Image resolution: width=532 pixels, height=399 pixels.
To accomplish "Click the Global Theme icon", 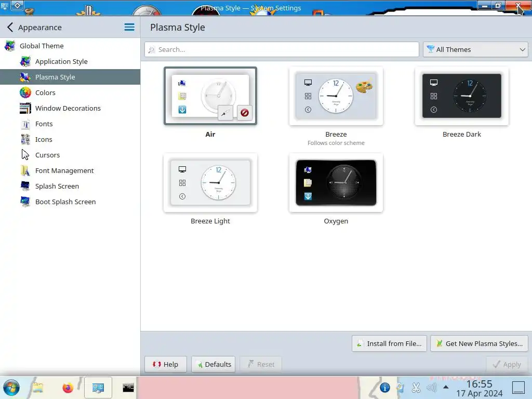I will [x=9, y=46].
